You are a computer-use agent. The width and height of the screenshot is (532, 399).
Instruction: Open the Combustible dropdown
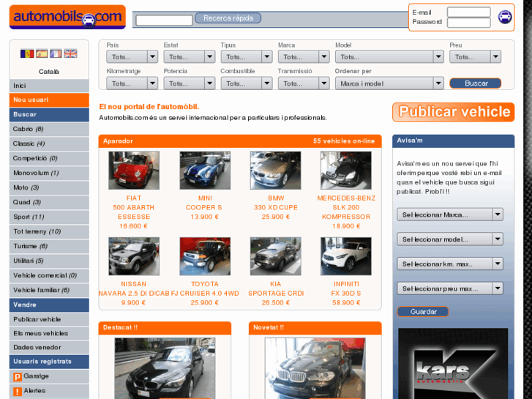coord(247,83)
